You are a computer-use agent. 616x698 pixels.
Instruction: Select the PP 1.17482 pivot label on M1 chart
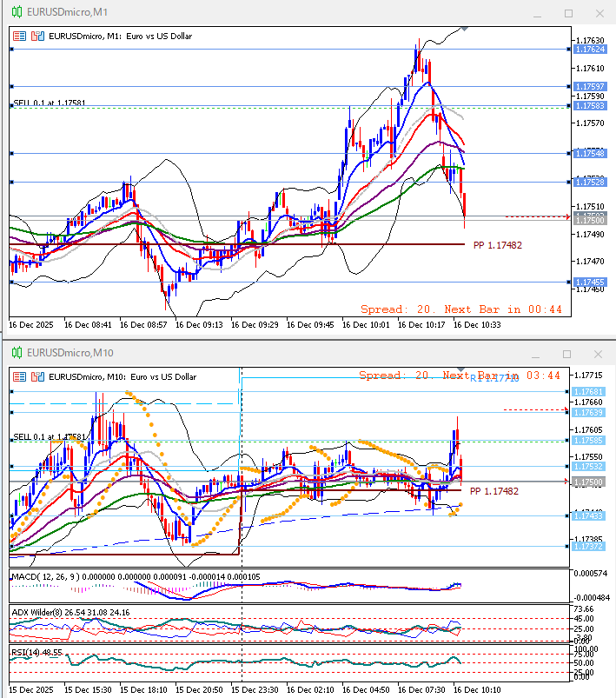coord(497,246)
